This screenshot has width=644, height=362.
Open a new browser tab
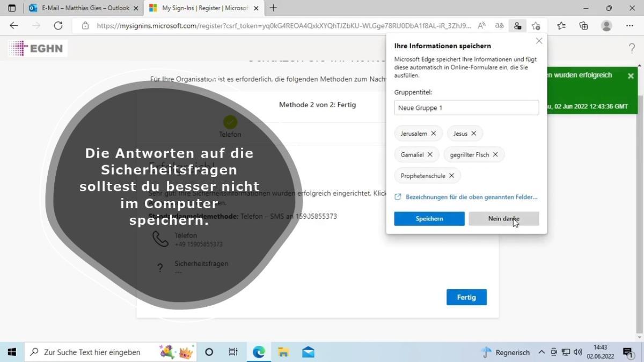click(273, 8)
